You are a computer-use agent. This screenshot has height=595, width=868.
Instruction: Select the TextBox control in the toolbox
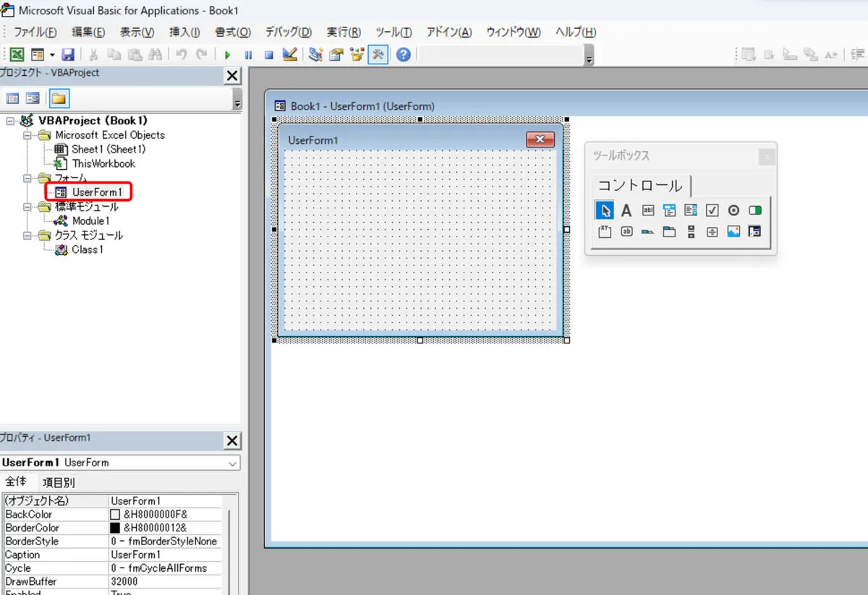point(648,210)
